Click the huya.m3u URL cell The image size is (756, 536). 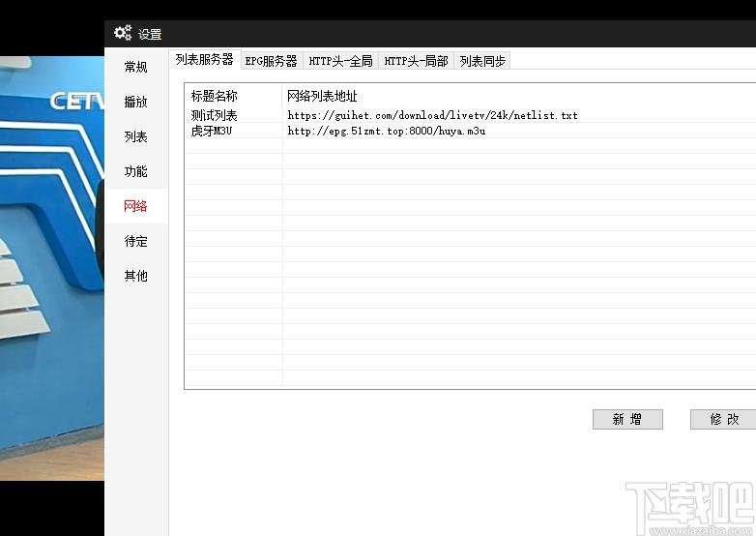pyautogui.click(x=387, y=131)
